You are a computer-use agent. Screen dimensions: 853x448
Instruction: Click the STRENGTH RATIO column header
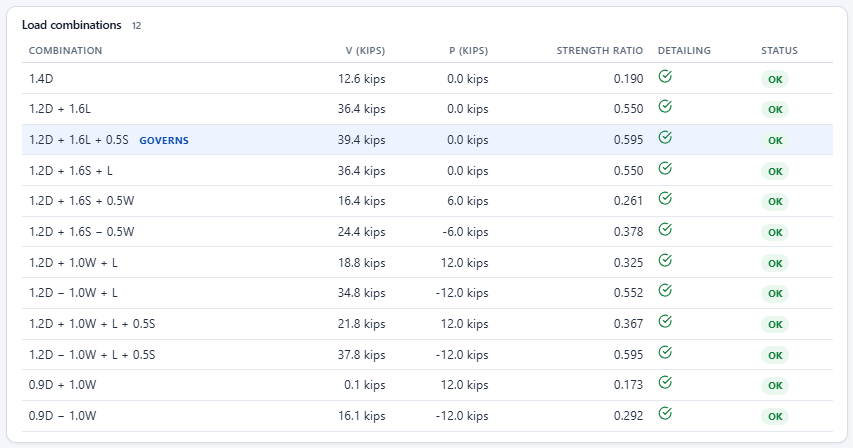pyautogui.click(x=599, y=51)
